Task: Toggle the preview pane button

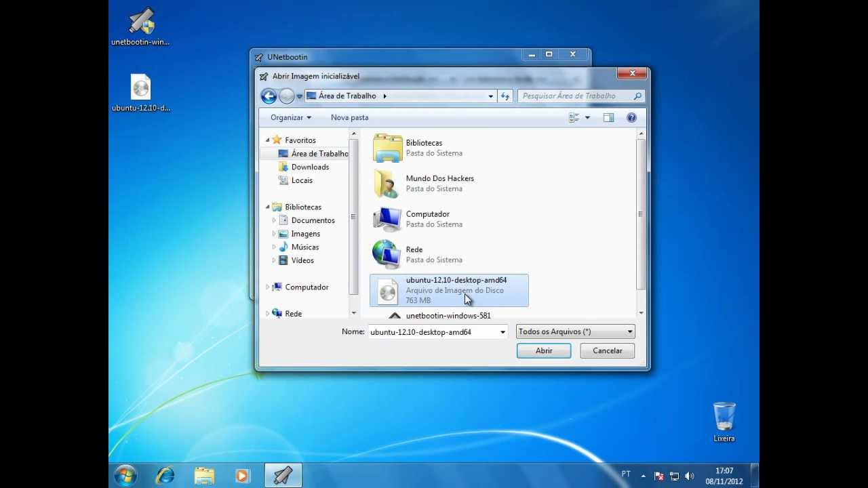Action: click(608, 117)
